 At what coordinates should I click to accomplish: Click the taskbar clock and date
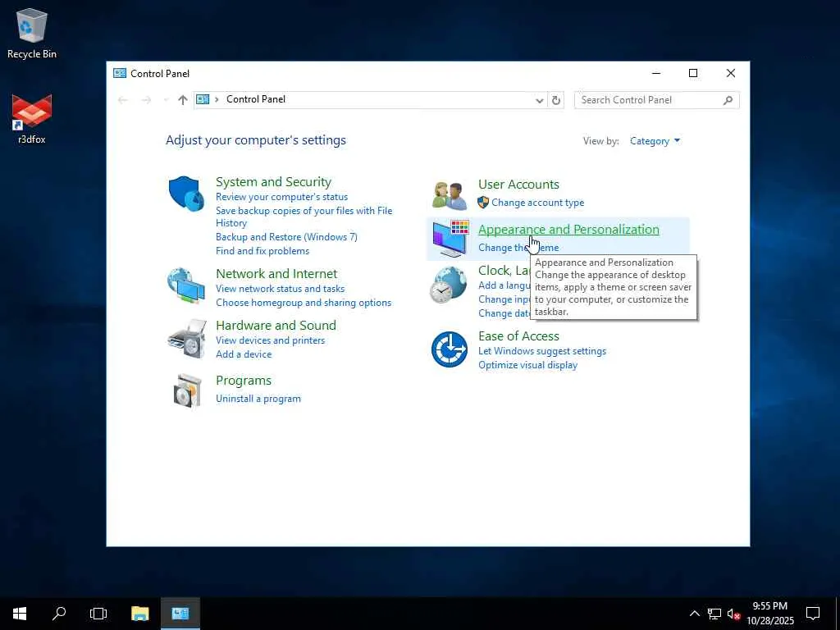[769, 614]
